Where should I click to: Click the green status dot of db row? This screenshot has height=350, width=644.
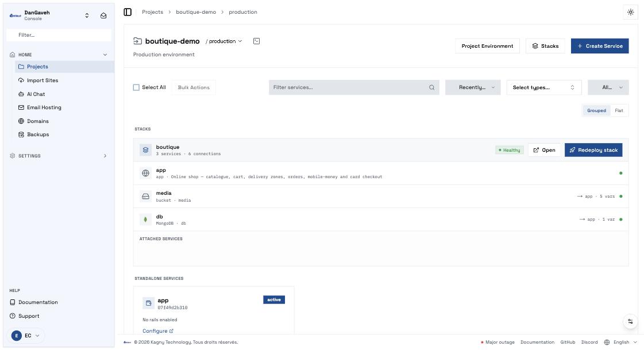pyautogui.click(x=620, y=220)
